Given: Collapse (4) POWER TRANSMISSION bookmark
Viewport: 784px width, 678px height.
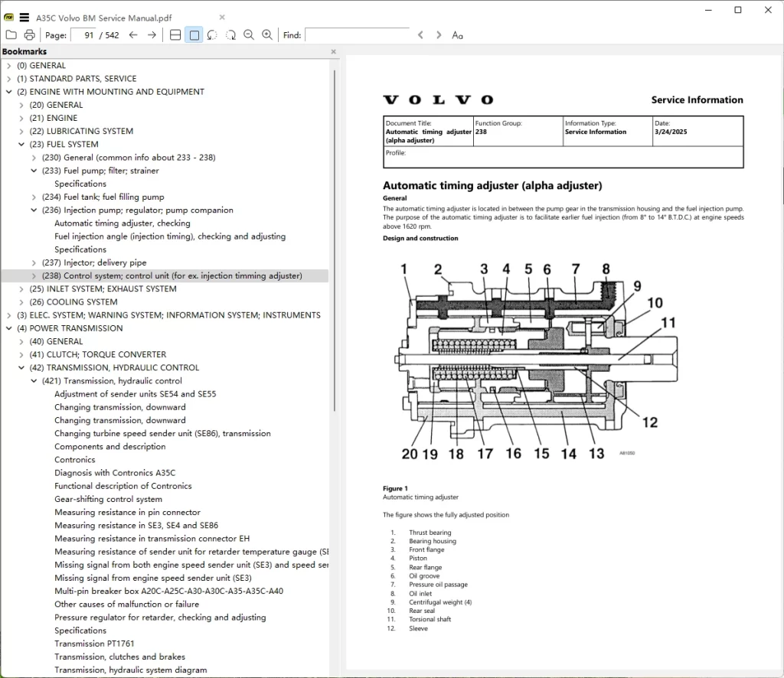Looking at the screenshot, I should click(x=8, y=328).
